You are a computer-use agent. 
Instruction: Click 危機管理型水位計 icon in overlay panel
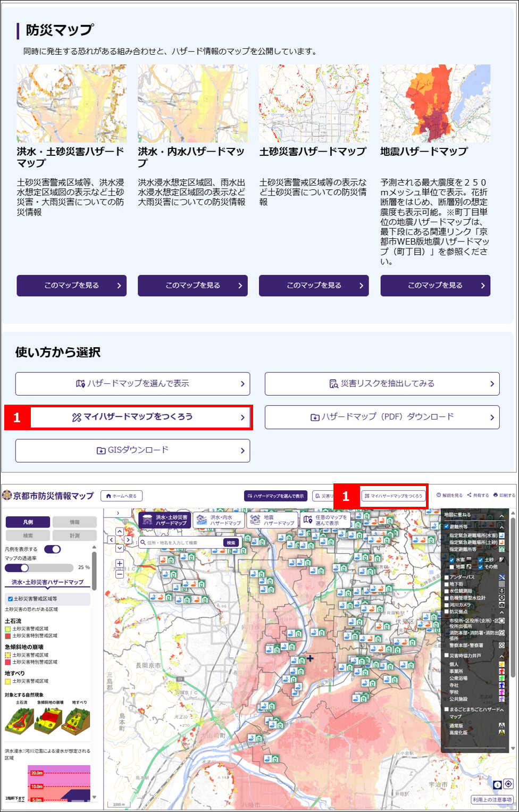point(501,598)
